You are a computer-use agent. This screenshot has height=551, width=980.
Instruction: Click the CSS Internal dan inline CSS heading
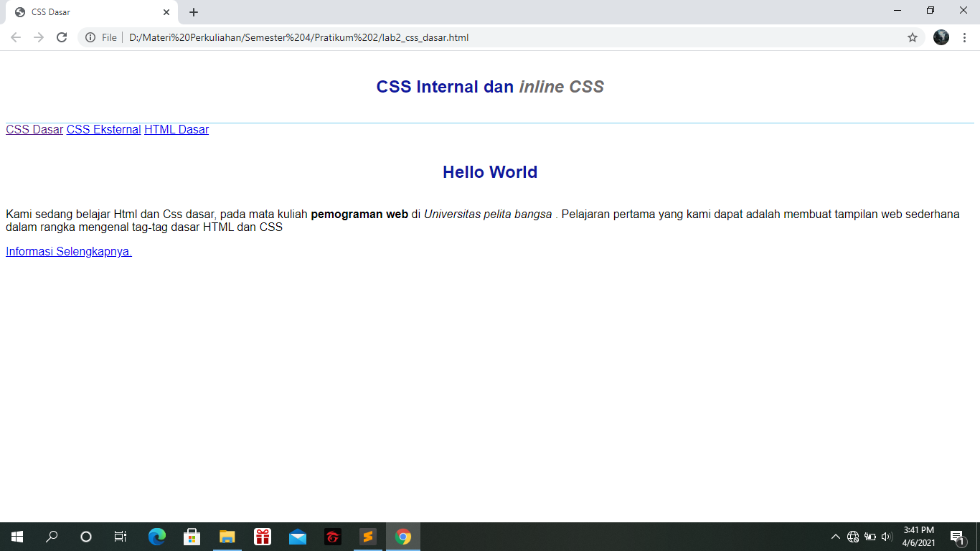click(x=490, y=87)
